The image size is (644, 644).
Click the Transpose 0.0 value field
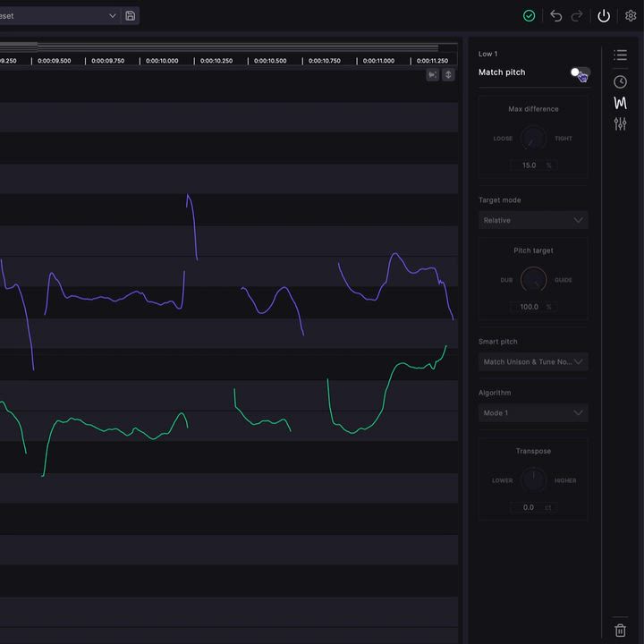(x=533, y=508)
